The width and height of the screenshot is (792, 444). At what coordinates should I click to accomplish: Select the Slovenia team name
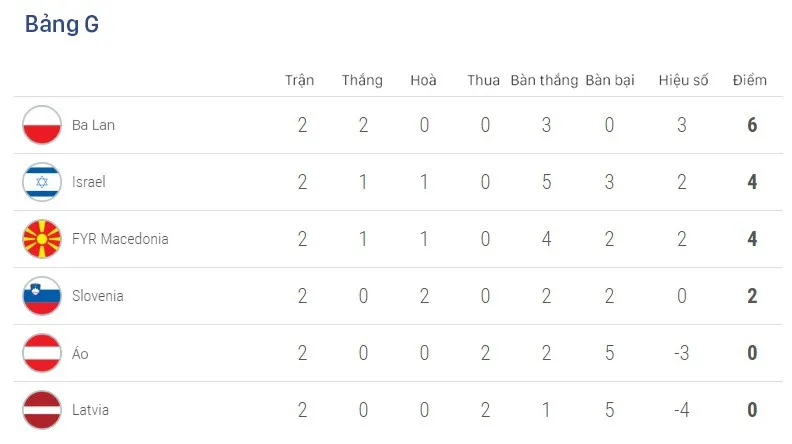pos(97,296)
